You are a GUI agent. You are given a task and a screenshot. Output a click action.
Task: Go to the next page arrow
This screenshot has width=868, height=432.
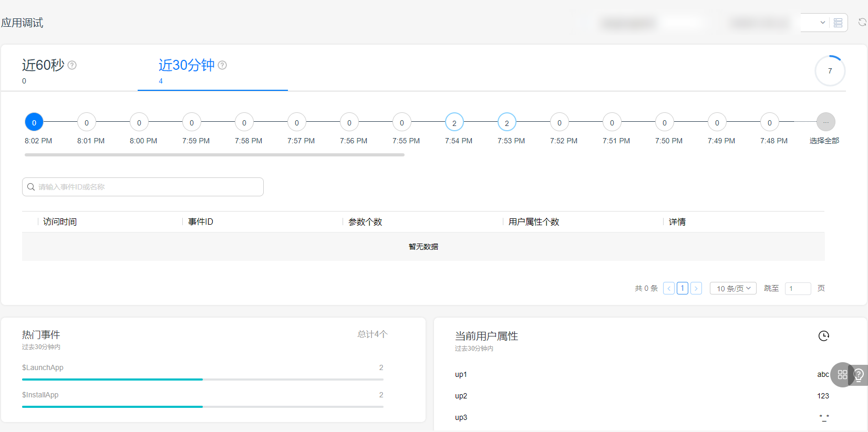tap(696, 288)
